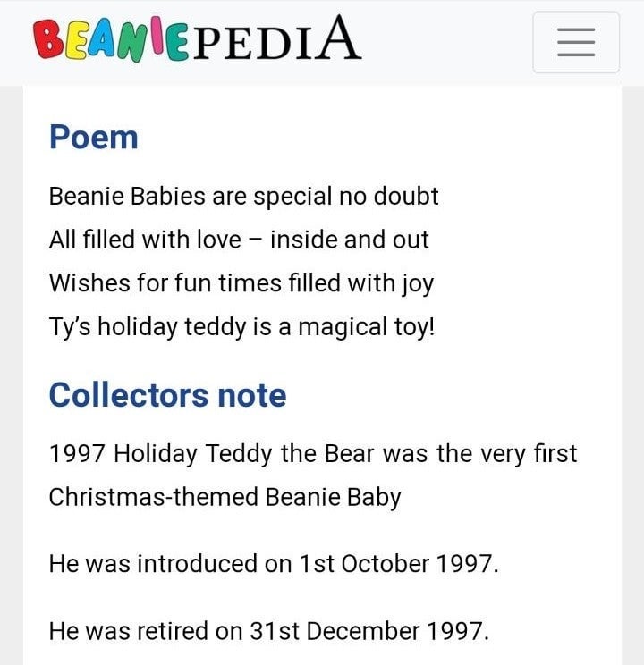Click the Poem heading
The height and width of the screenshot is (665, 644).
click(93, 138)
